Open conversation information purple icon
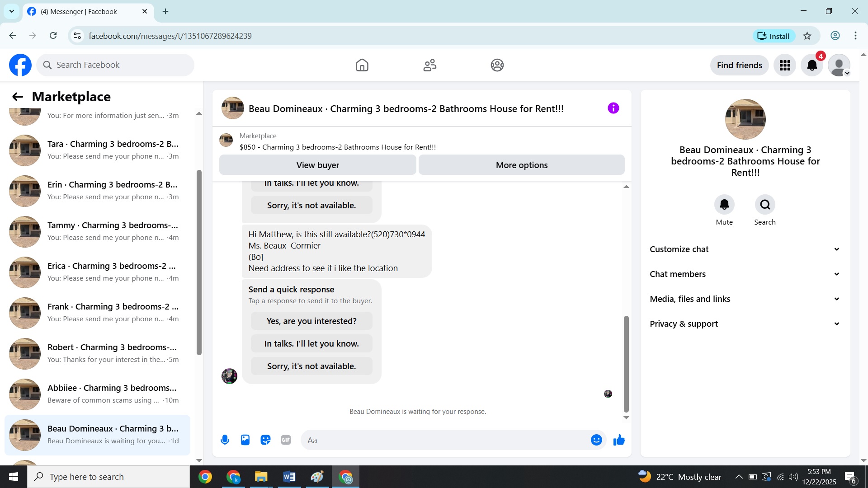 (x=613, y=108)
